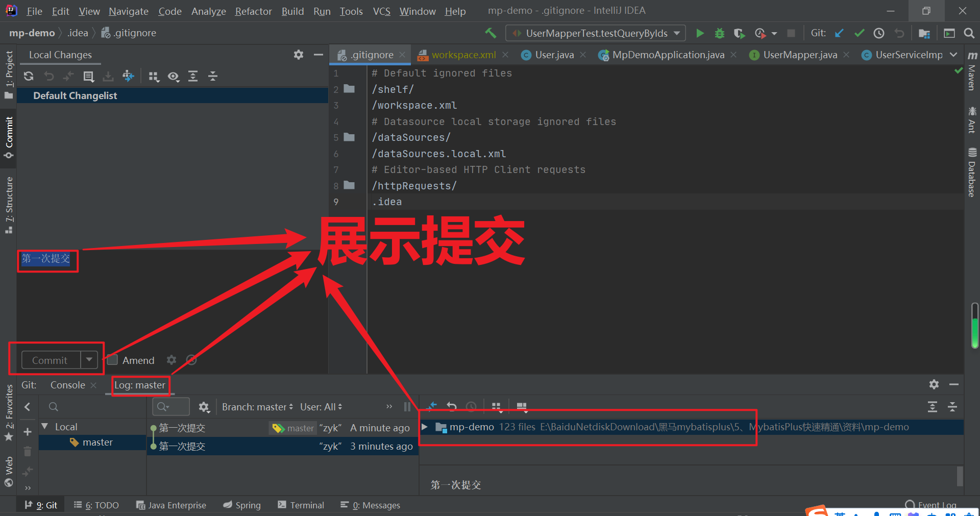Screen dimensions: 980x516
Task: Open the VCS menu
Action: pyautogui.click(x=381, y=11)
